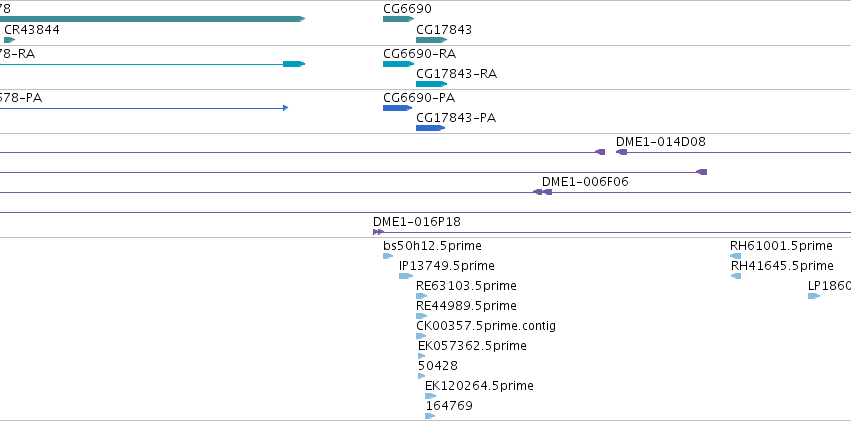Open the EK120264.5prime feature label
851x421 pixels.
click(479, 386)
